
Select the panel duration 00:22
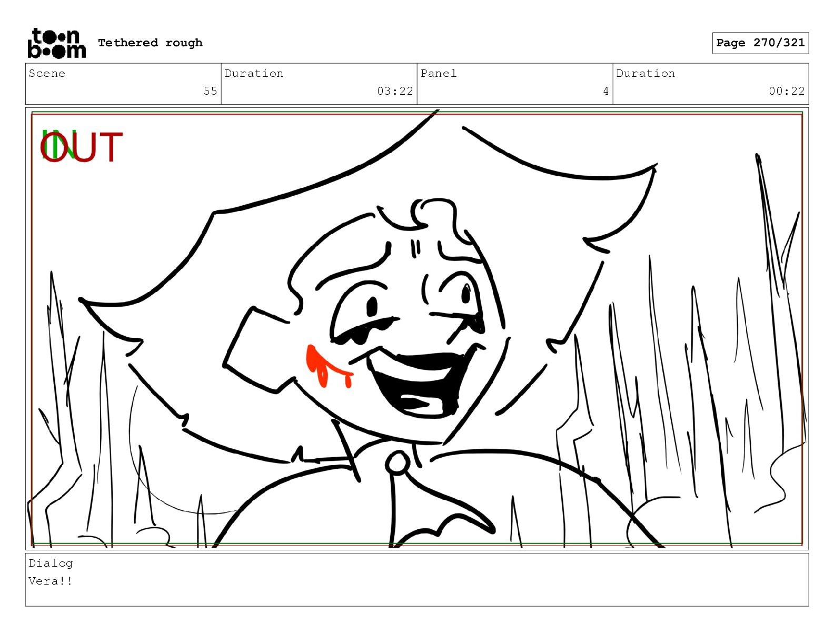click(x=787, y=91)
